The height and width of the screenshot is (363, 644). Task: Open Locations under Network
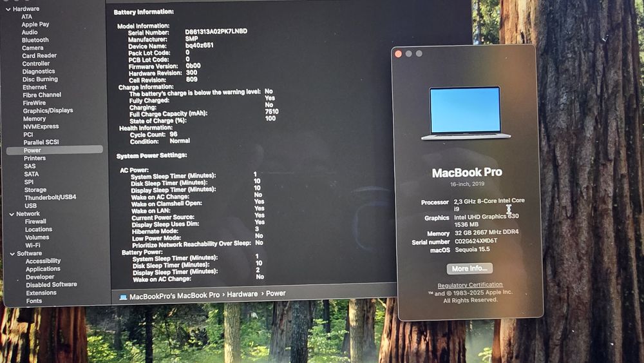click(39, 230)
